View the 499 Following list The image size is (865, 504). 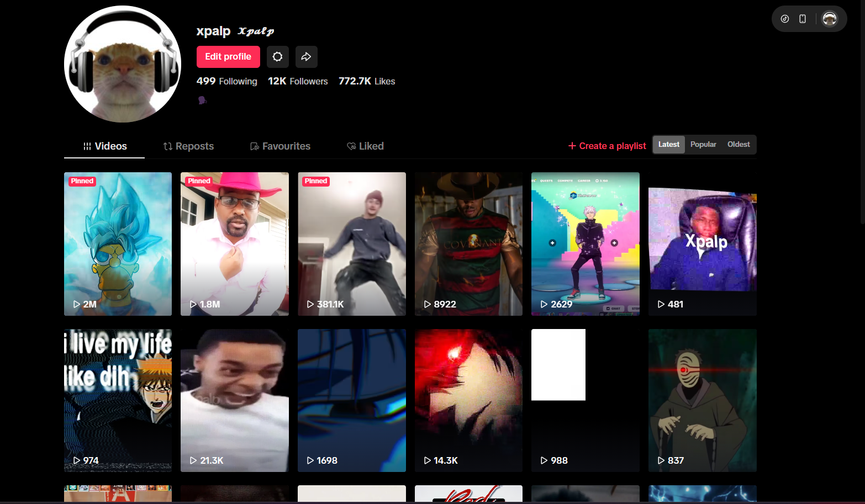226,81
